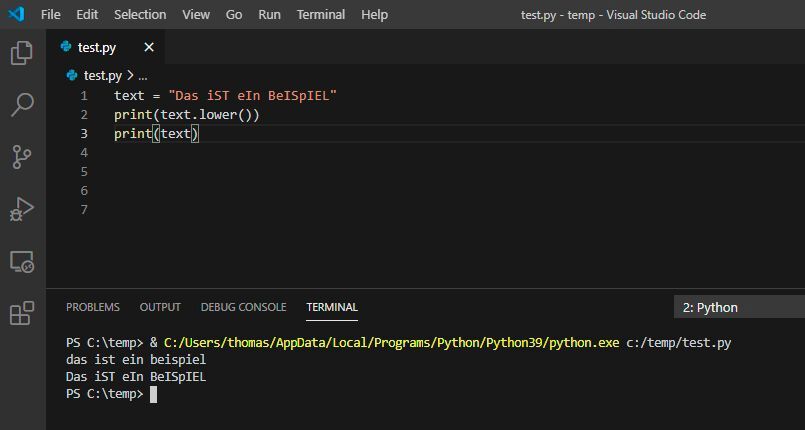The height and width of the screenshot is (430, 805).
Task: Click the Python file icon on test.py tab
Action: tap(66, 47)
